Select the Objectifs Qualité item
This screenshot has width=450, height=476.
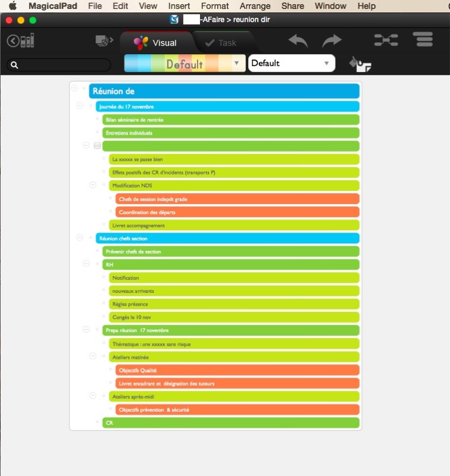[x=238, y=370]
